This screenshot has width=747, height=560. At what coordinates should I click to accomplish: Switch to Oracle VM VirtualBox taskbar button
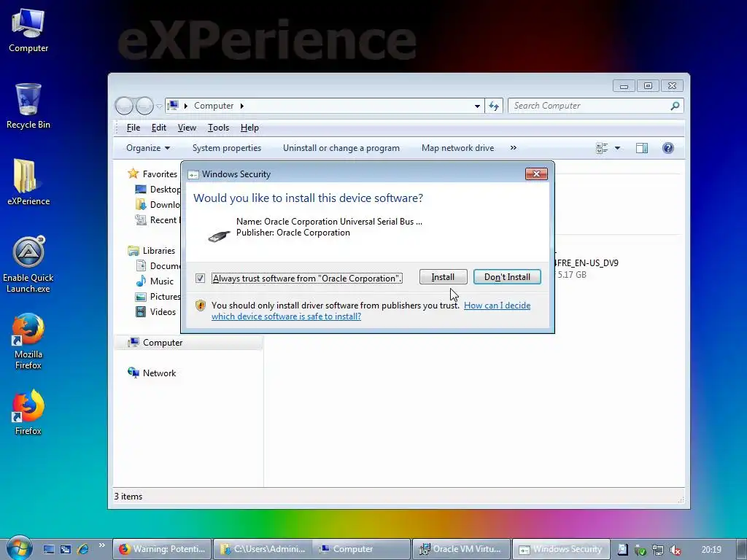(x=461, y=549)
